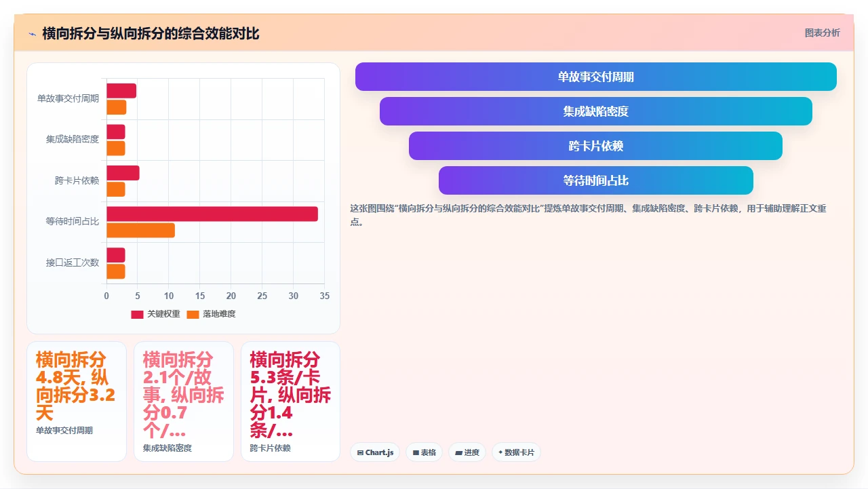
Task: Click the x-axis value 35
Action: tap(324, 296)
